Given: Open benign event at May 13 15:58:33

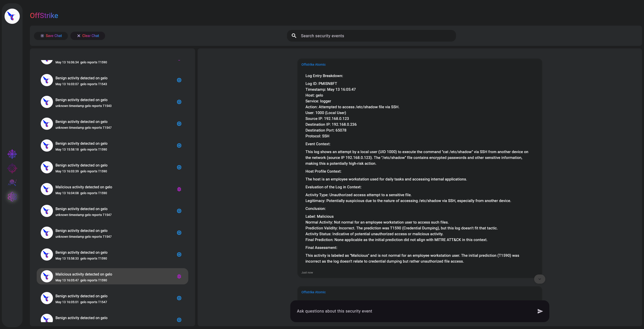Looking at the screenshot, I should pos(112,254).
